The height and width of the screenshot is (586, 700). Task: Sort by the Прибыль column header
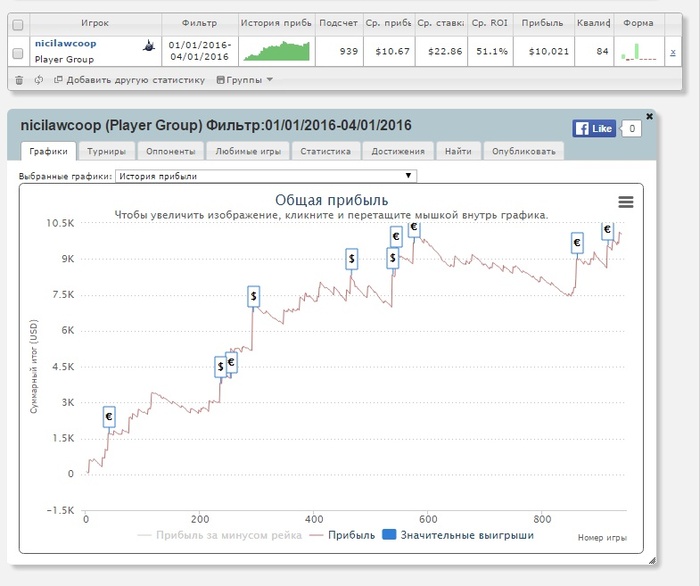(x=543, y=23)
